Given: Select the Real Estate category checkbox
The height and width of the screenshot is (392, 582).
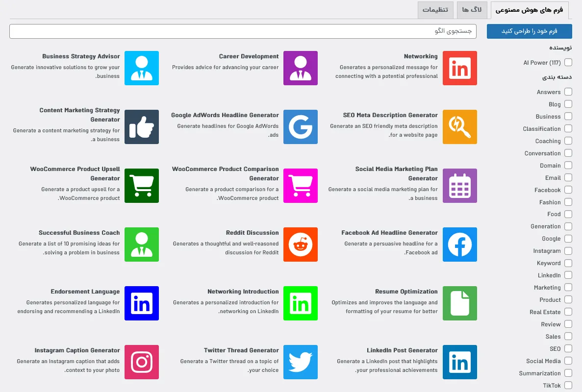Looking at the screenshot, I should click(568, 312).
